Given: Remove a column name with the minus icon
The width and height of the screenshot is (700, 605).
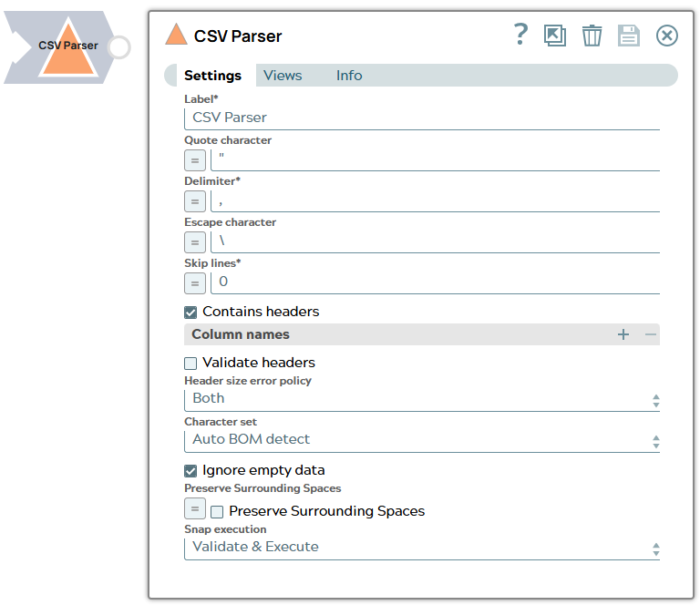Looking at the screenshot, I should [651, 334].
